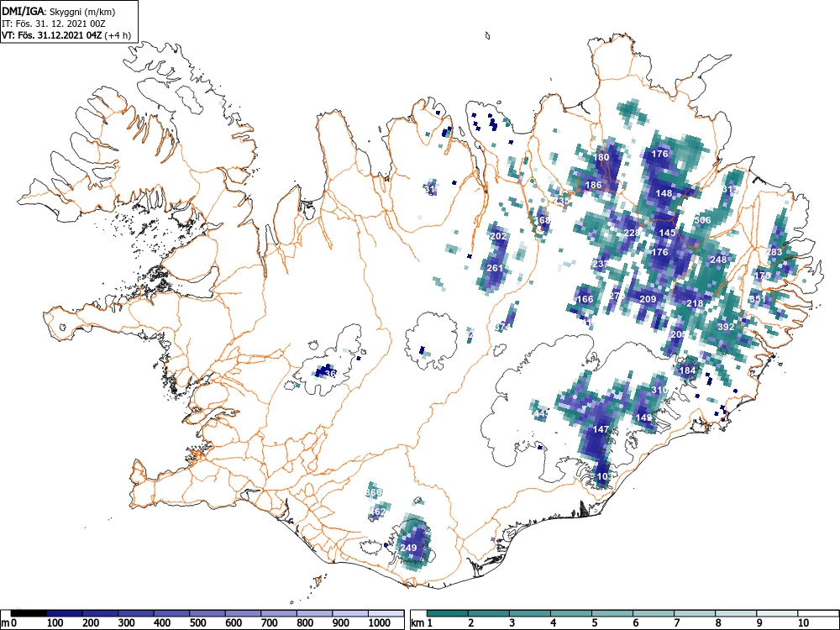Click the '6' label in km legend
The image size is (840, 630).
point(635,622)
